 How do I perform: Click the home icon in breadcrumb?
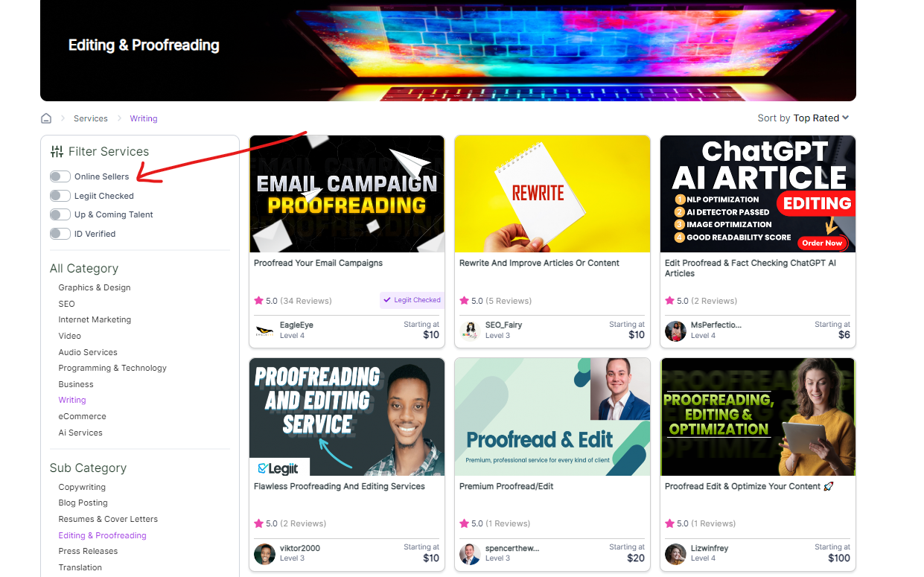click(46, 118)
